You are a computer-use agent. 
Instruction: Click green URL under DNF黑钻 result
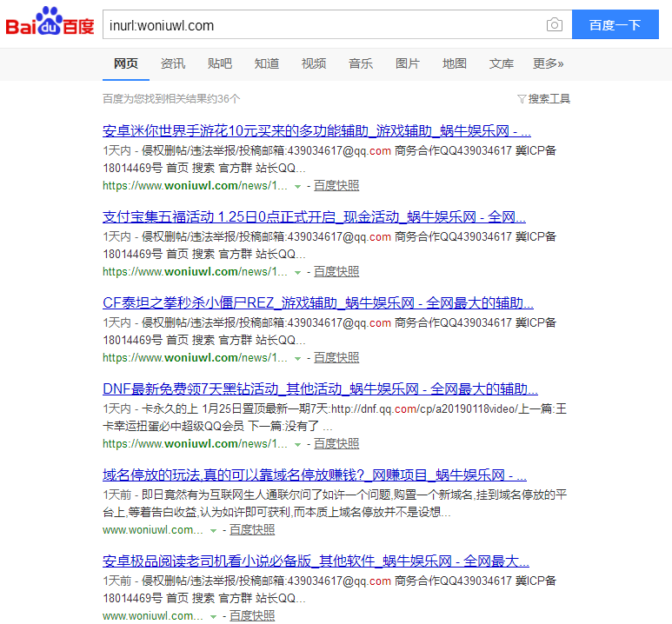tap(195, 444)
